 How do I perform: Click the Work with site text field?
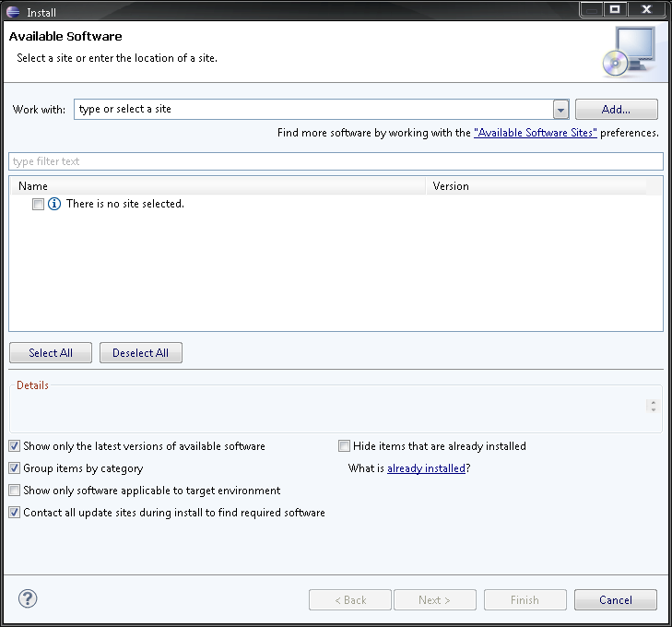[x=313, y=110]
